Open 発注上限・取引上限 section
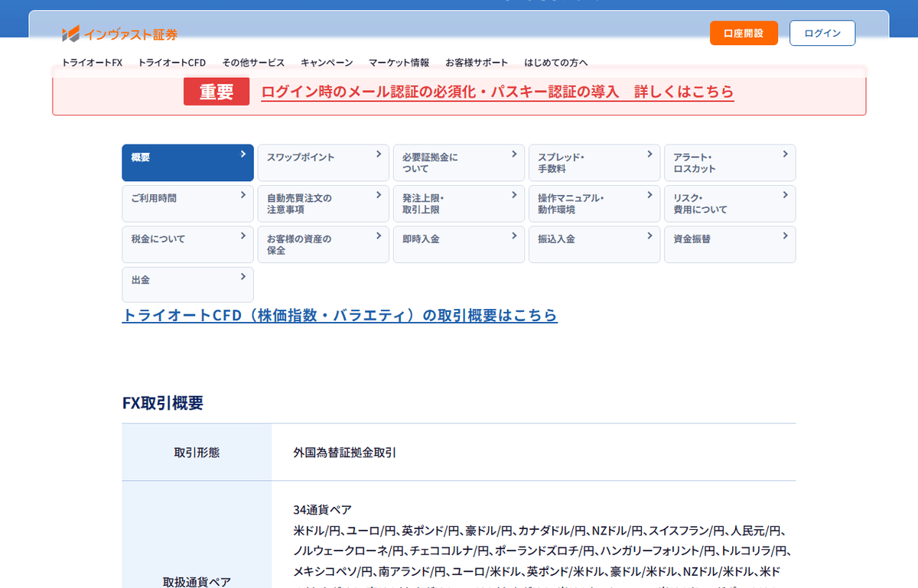 tap(459, 203)
